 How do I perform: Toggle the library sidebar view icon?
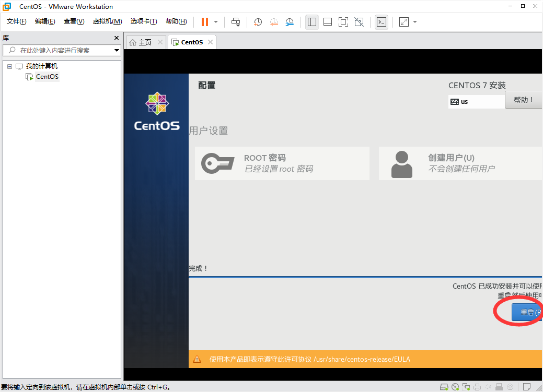pos(311,22)
